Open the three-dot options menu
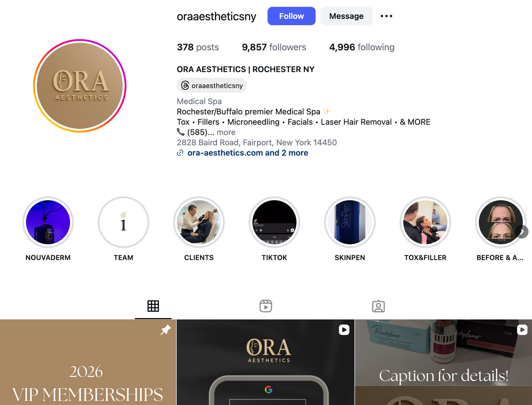This screenshot has height=405, width=532. (386, 16)
